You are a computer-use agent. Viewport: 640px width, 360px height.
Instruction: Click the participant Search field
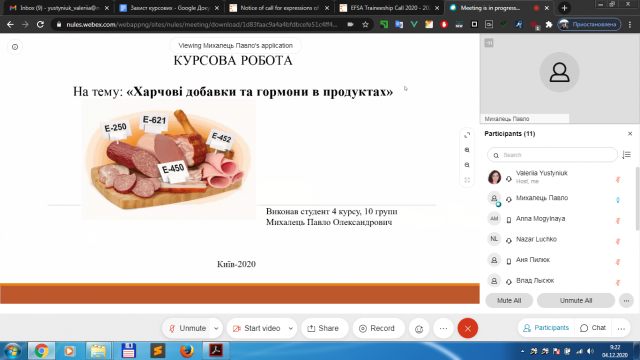pos(552,155)
